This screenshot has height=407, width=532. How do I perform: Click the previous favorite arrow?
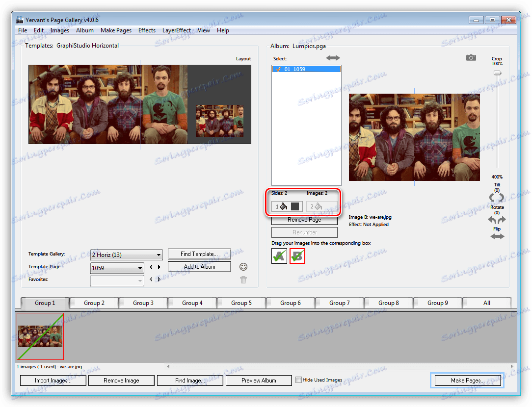151,280
